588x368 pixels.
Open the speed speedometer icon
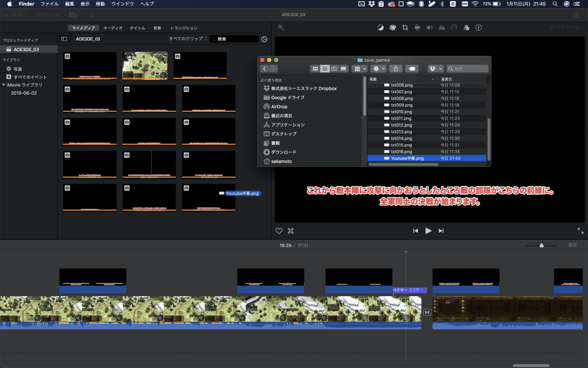coord(454,28)
